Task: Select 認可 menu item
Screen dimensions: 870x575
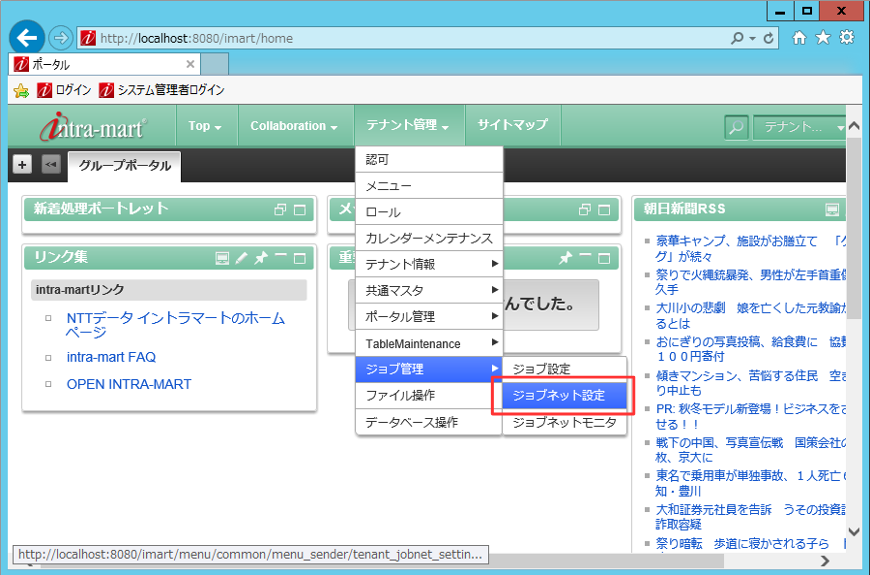Action: point(429,160)
